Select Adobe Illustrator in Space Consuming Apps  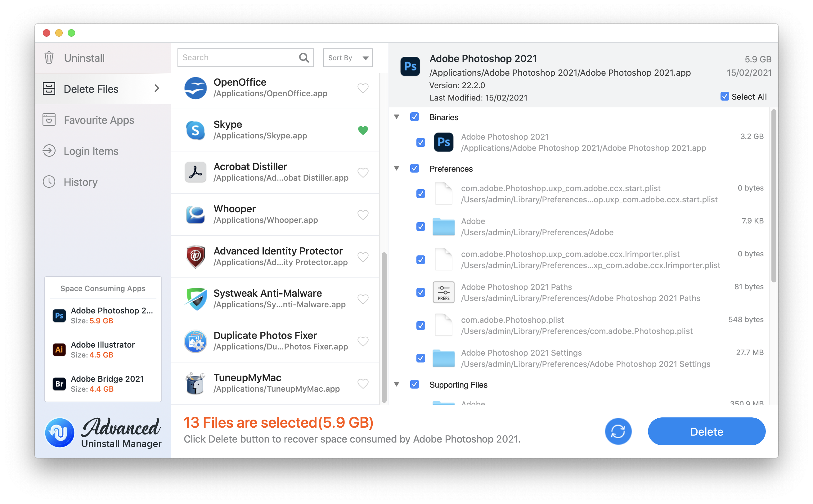(x=103, y=349)
